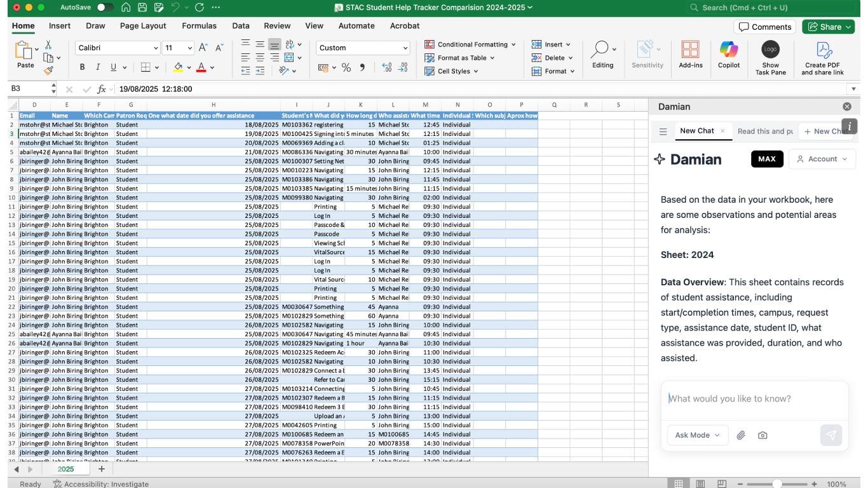868x488 pixels.
Task: Click the camera screenshot icon in chat
Action: click(763, 435)
